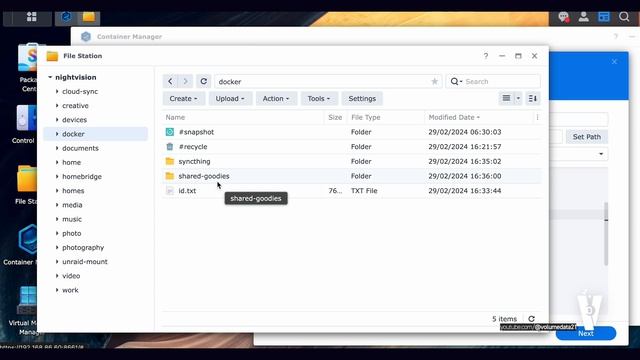Select the media tree folder
The height and width of the screenshot is (360, 640).
pos(72,205)
